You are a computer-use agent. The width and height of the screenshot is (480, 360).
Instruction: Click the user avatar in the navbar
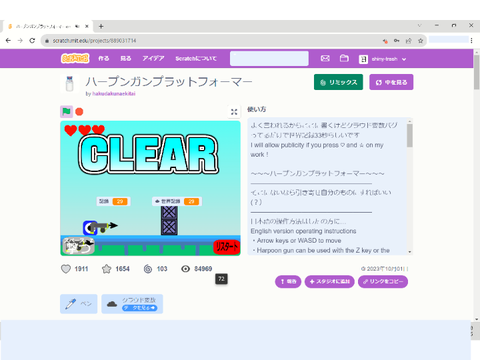pos(363,59)
